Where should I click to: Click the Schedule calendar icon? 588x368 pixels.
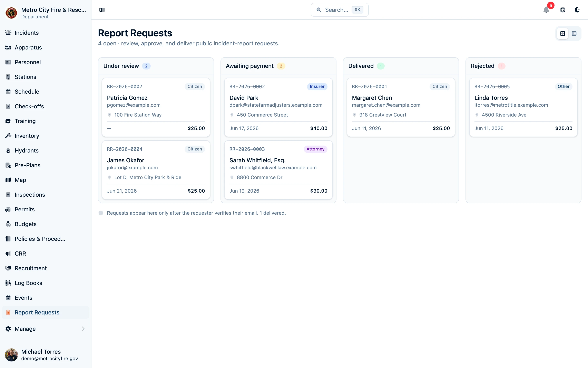pyautogui.click(x=8, y=92)
